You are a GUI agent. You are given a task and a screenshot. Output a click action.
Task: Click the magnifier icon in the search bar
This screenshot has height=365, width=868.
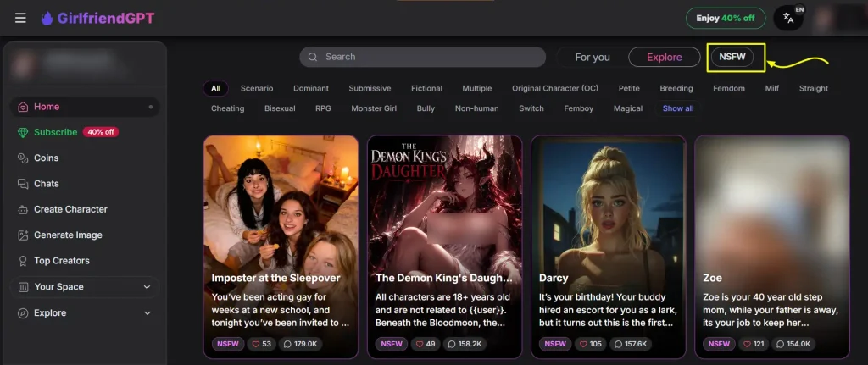313,57
